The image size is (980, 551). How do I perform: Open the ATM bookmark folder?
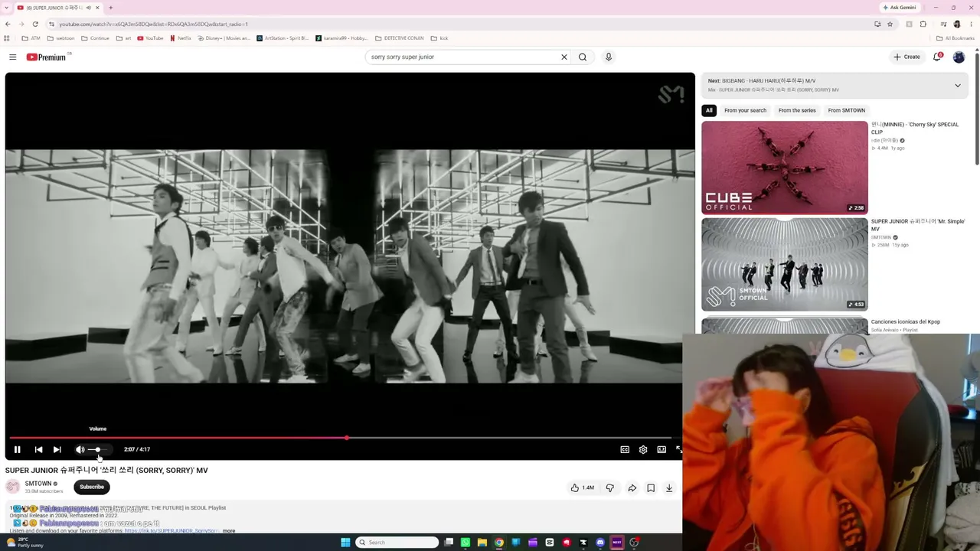(31, 38)
